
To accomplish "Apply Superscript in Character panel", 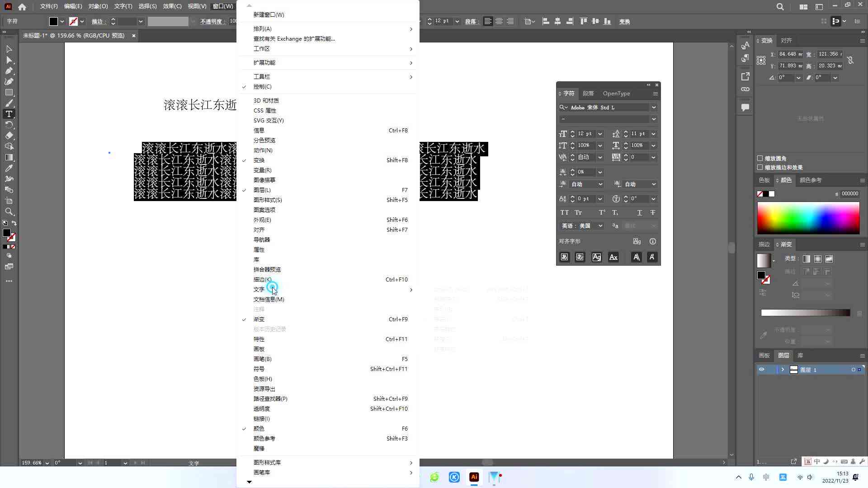I will click(602, 212).
